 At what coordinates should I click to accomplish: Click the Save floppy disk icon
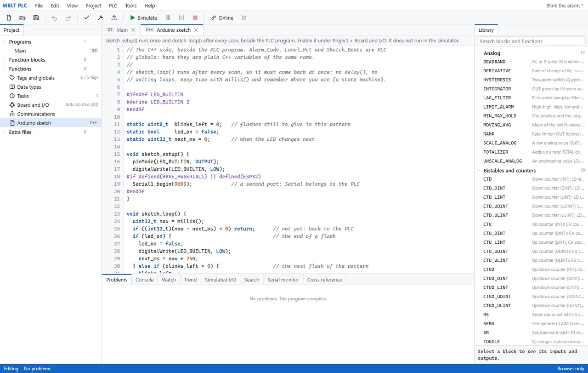pyautogui.click(x=36, y=18)
